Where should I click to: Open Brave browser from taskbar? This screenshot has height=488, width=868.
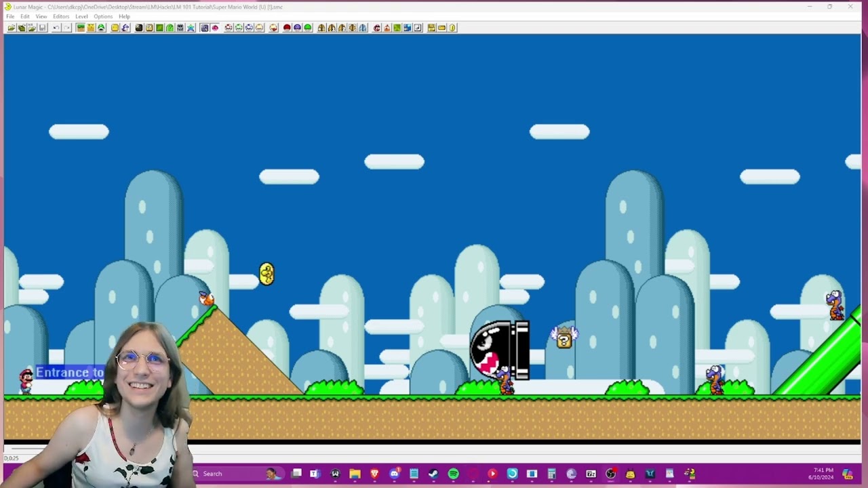pos(374,474)
